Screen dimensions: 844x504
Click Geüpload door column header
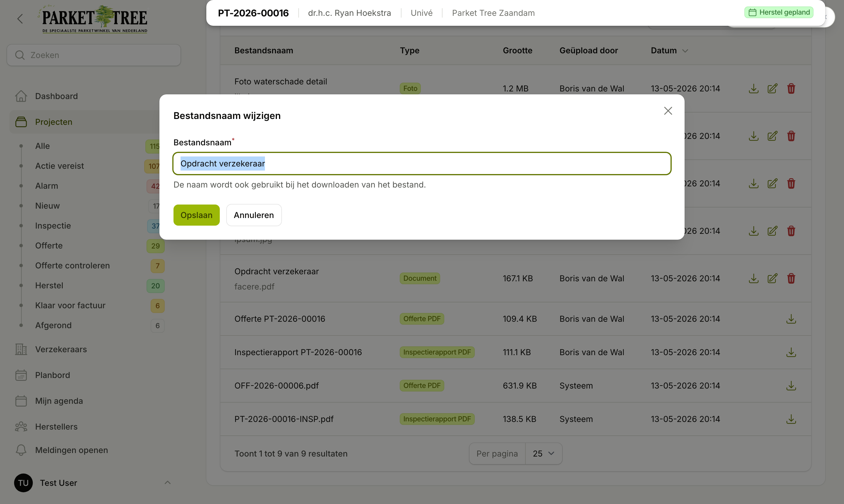coord(588,50)
